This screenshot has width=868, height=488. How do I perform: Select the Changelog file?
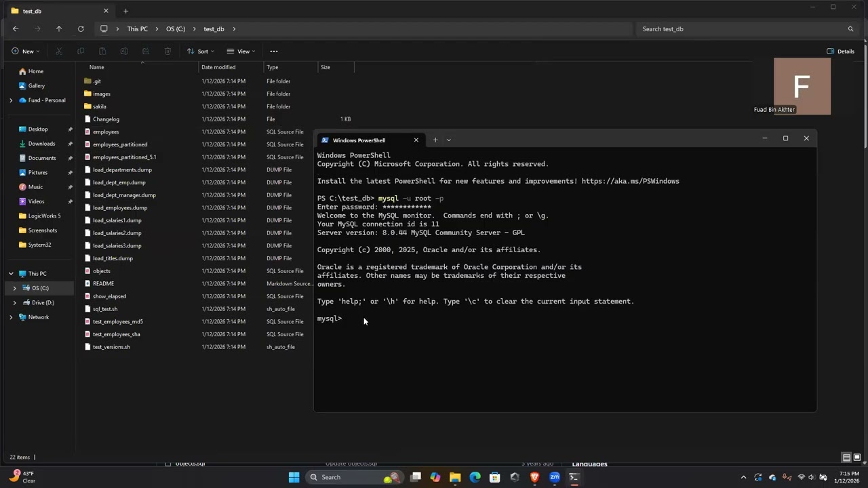(x=106, y=119)
